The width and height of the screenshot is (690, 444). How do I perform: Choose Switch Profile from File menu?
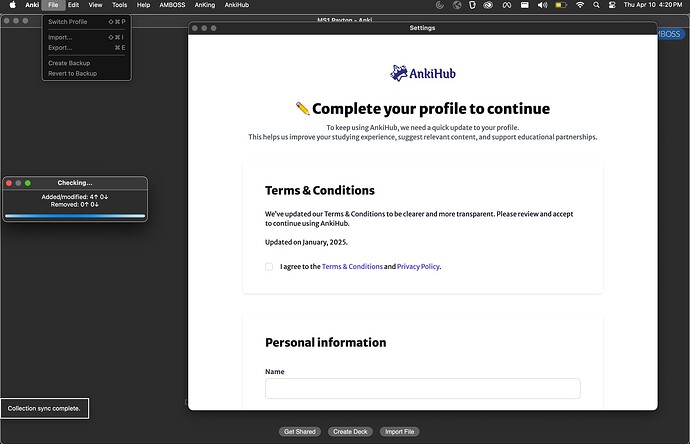point(87,22)
